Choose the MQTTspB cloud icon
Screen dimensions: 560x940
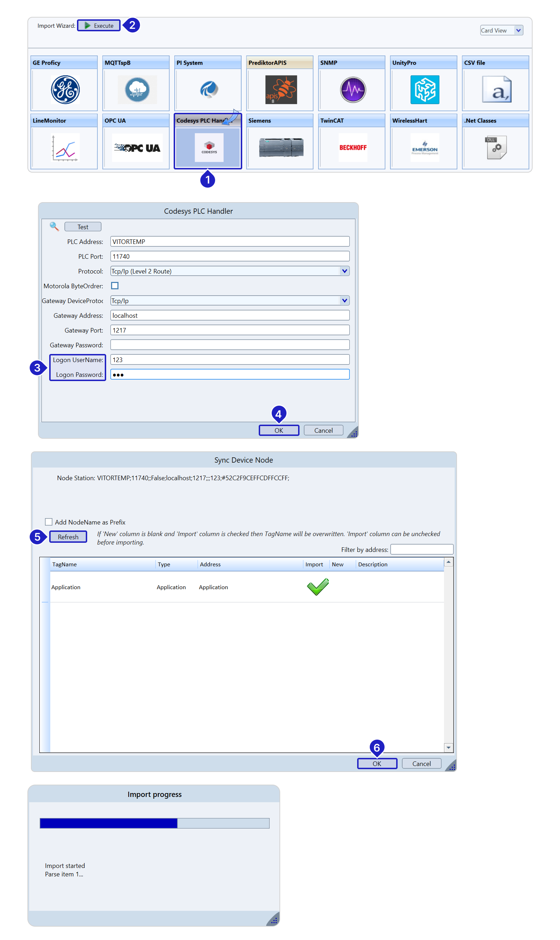[137, 89]
